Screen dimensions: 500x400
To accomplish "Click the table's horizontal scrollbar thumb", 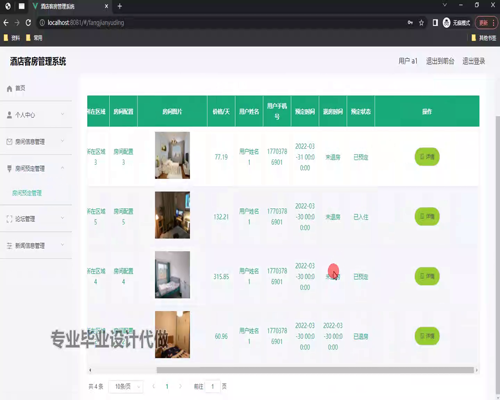I will [x=315, y=370].
